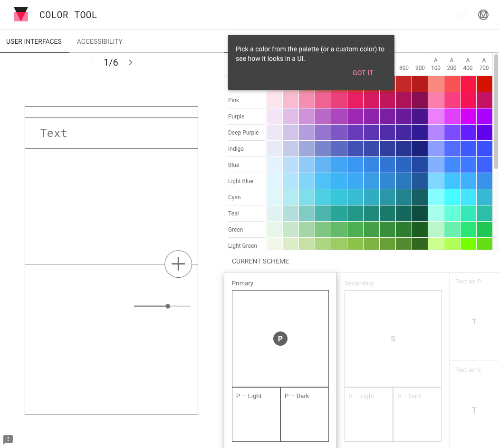Select the Secondary color box
The height and width of the screenshot is (448, 499).
click(x=393, y=339)
